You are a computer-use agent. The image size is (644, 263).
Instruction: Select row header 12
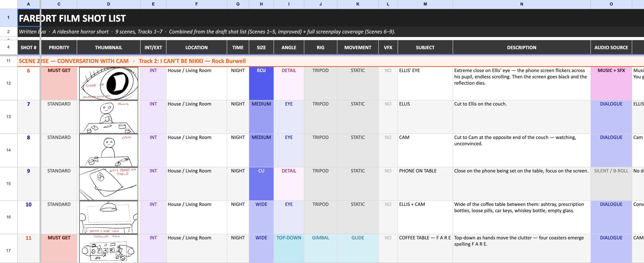pos(9,83)
